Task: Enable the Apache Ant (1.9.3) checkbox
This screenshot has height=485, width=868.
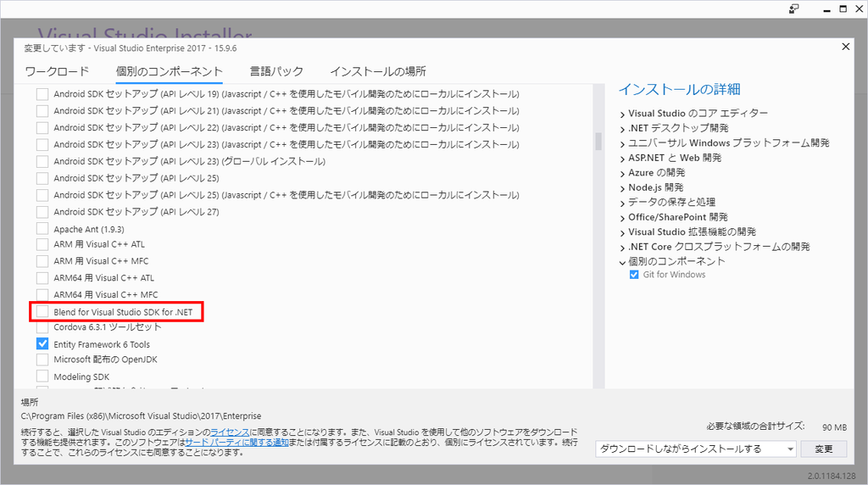Action: tap(42, 229)
